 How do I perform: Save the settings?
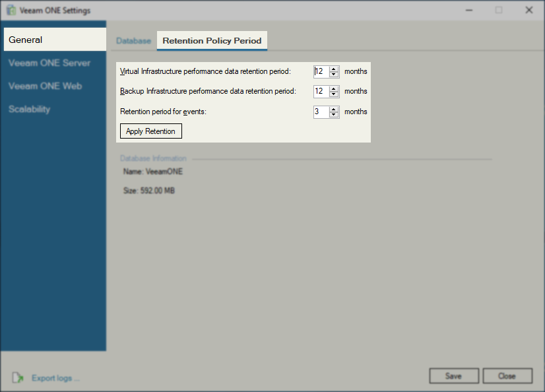click(x=454, y=376)
